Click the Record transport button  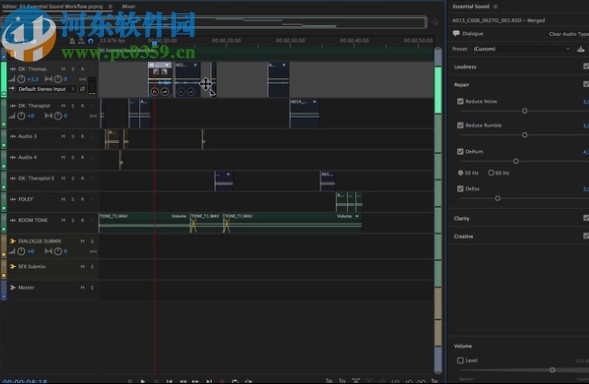point(222,381)
